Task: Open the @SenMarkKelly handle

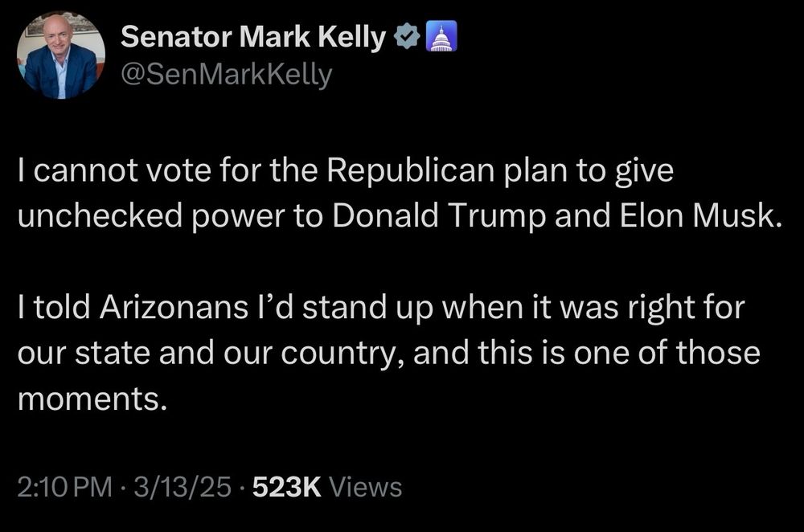Action: (x=225, y=74)
